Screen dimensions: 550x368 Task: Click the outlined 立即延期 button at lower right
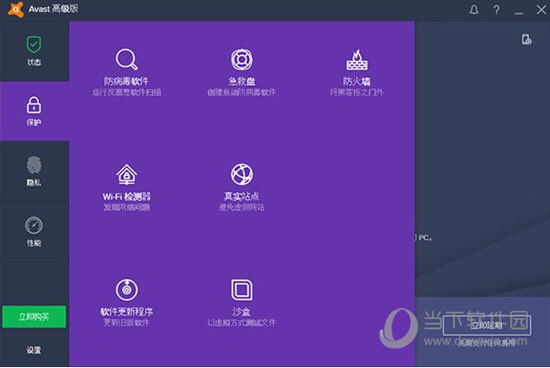coord(487,325)
